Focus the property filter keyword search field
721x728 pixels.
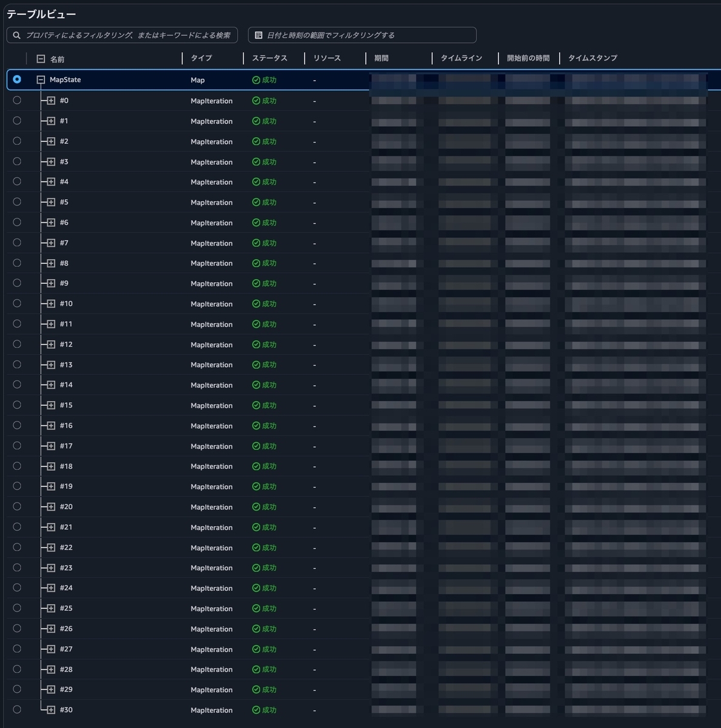(x=122, y=35)
